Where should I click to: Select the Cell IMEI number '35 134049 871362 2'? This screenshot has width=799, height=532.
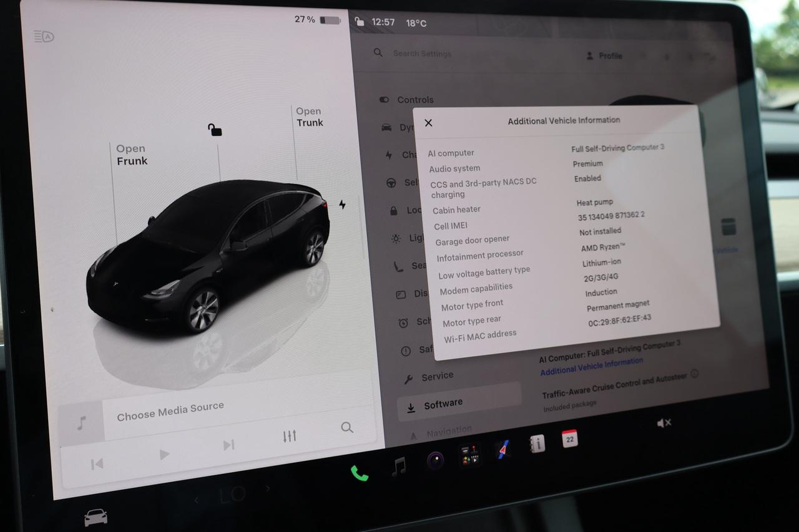(x=611, y=216)
